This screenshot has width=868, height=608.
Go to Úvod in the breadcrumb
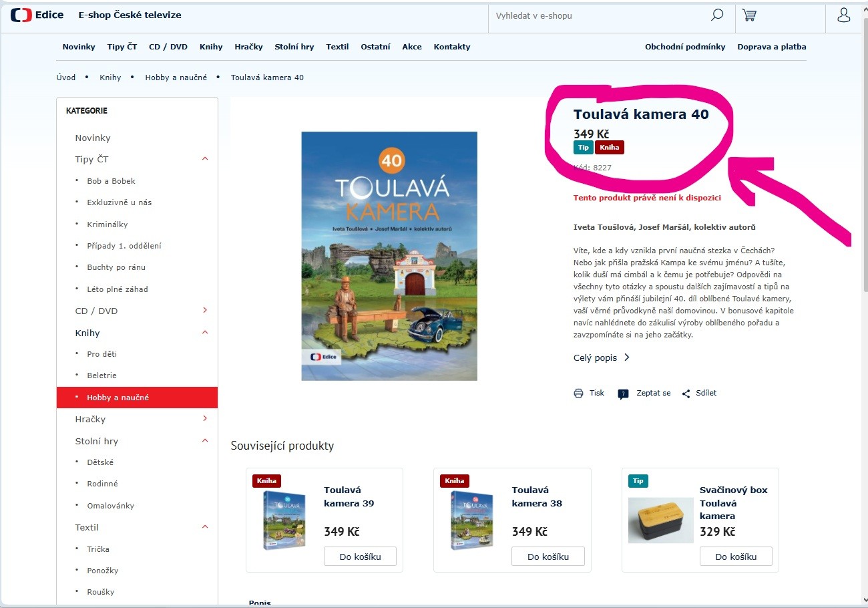(66, 78)
